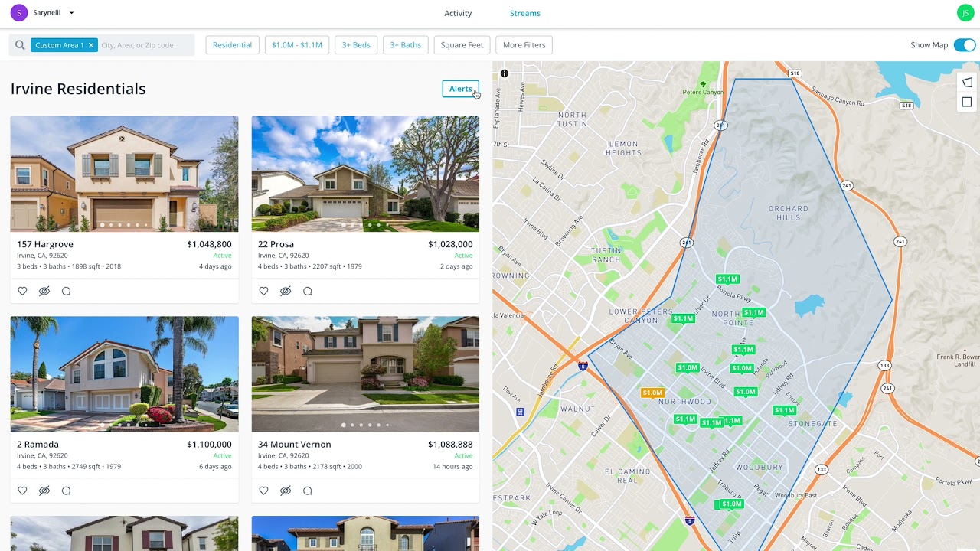Favorite the 22 Prosa listing

pyautogui.click(x=263, y=291)
